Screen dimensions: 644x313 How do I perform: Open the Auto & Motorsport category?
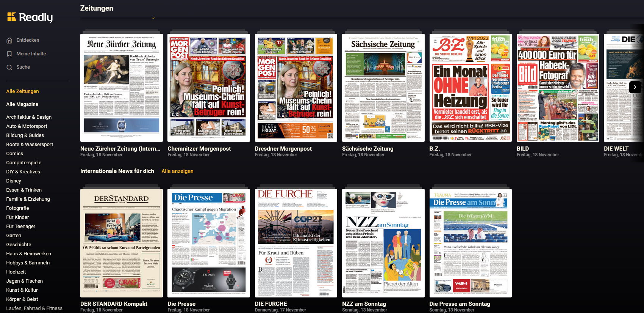point(27,126)
